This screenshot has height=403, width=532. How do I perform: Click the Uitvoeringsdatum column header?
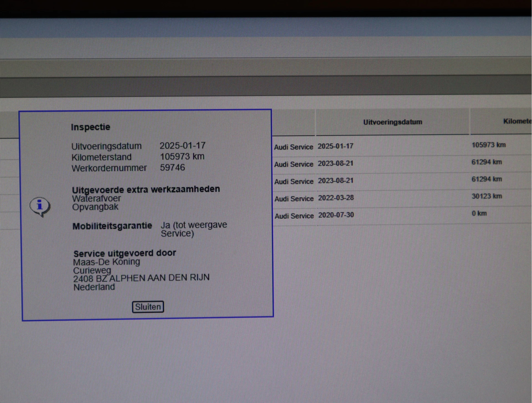point(392,122)
